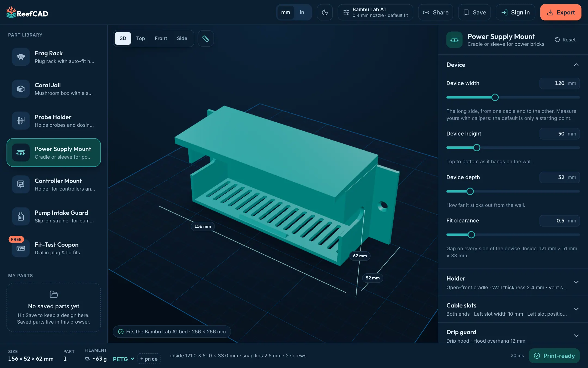
Task: Click the filament weight scale icon
Action: [x=87, y=359]
